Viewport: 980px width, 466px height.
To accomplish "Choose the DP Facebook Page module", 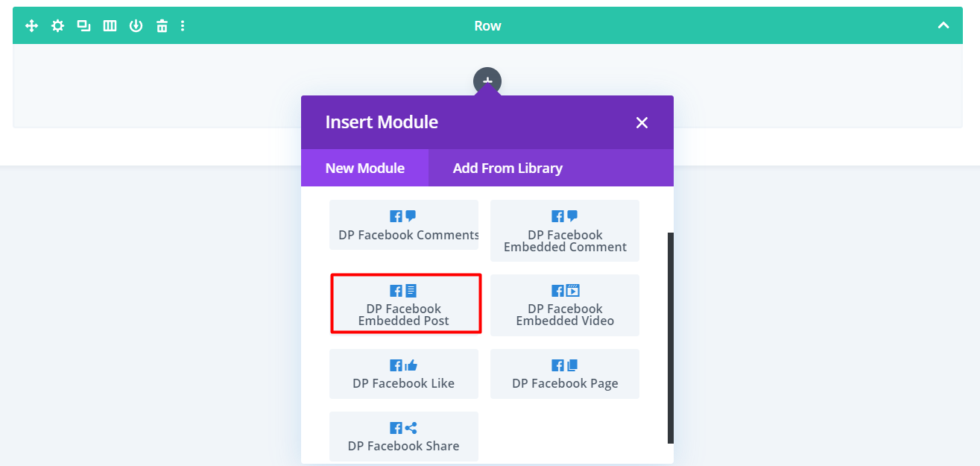I will [564, 374].
